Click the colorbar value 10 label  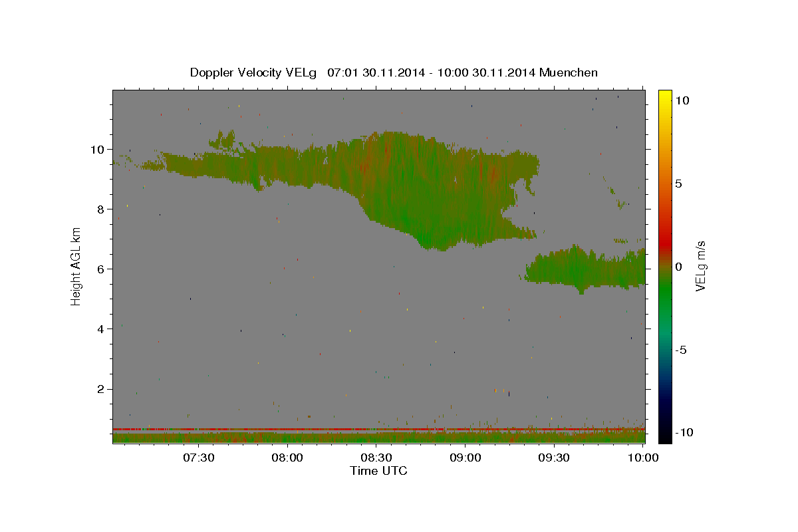[x=682, y=100]
